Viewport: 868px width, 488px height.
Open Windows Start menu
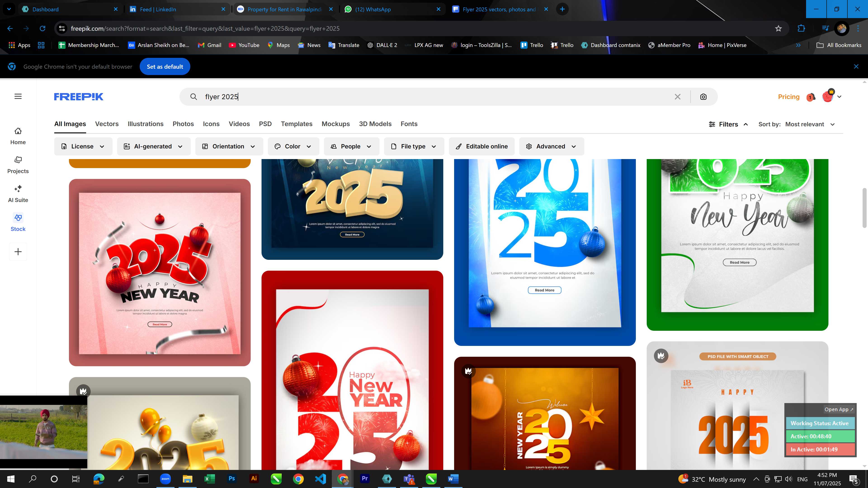(11, 479)
